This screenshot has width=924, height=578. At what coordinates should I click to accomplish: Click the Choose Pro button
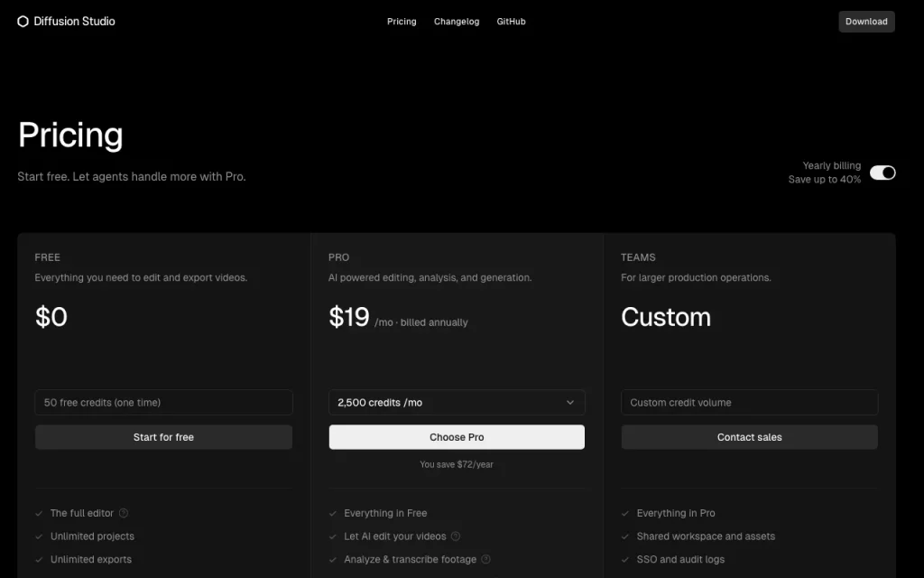click(x=457, y=437)
